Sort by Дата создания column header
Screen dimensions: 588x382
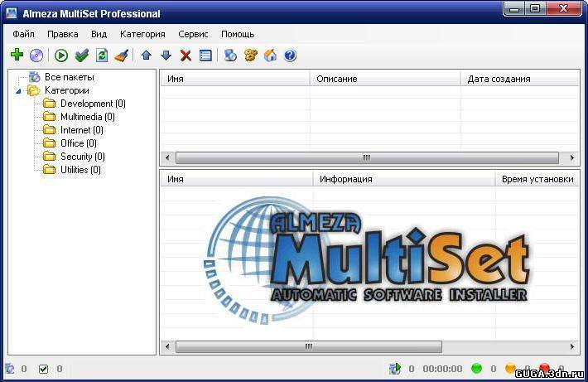520,79
